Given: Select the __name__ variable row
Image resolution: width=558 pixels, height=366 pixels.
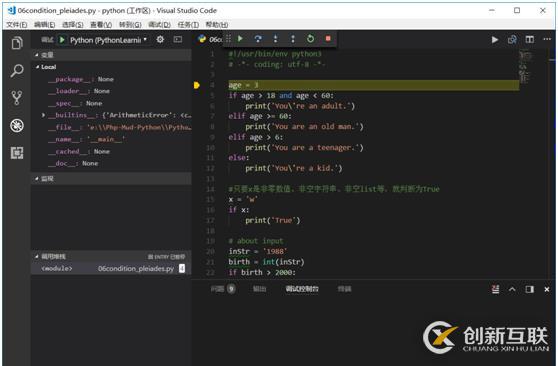Looking at the screenshot, I should [x=111, y=139].
